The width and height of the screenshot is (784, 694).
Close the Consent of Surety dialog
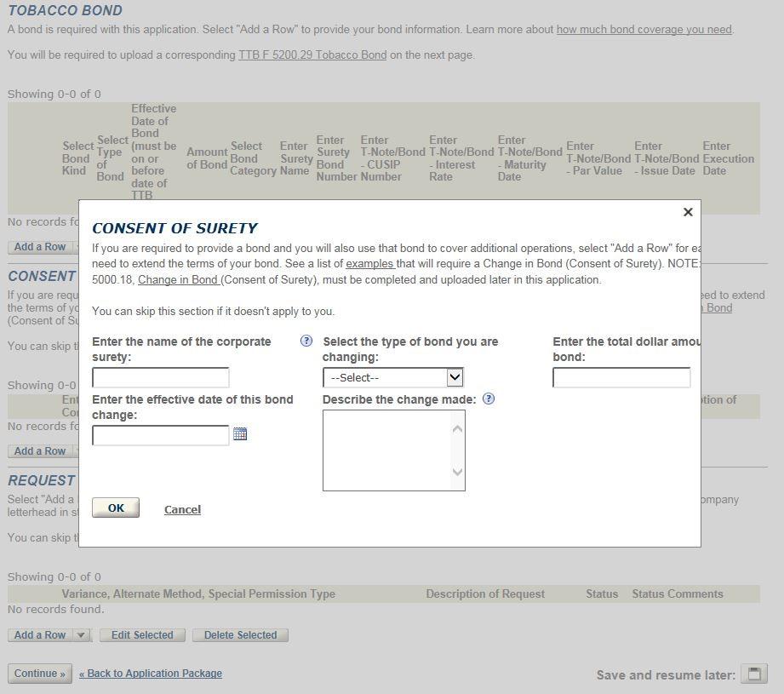pyautogui.click(x=688, y=212)
